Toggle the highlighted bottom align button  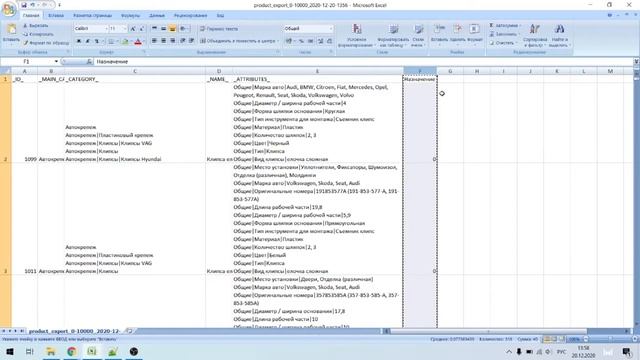click(172, 29)
